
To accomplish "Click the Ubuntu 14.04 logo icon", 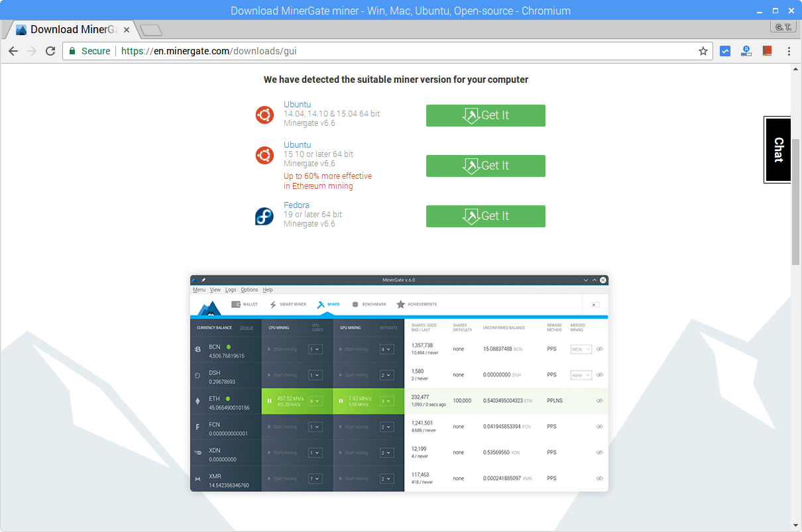I will tap(264, 115).
